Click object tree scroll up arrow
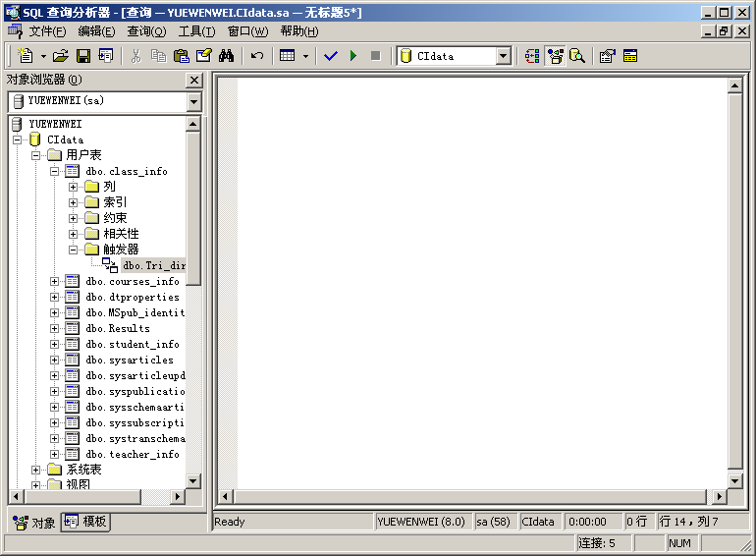This screenshot has height=556, width=756. click(192, 124)
